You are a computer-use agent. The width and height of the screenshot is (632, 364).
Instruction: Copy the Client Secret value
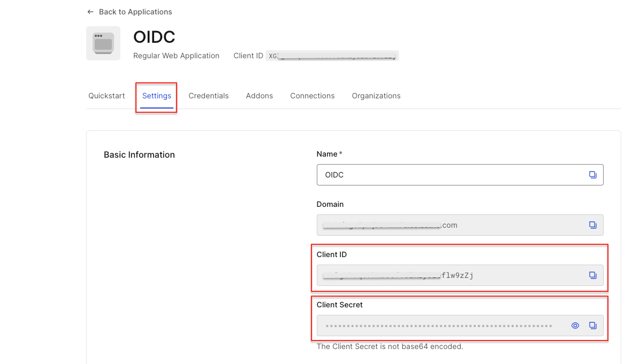pyautogui.click(x=592, y=326)
